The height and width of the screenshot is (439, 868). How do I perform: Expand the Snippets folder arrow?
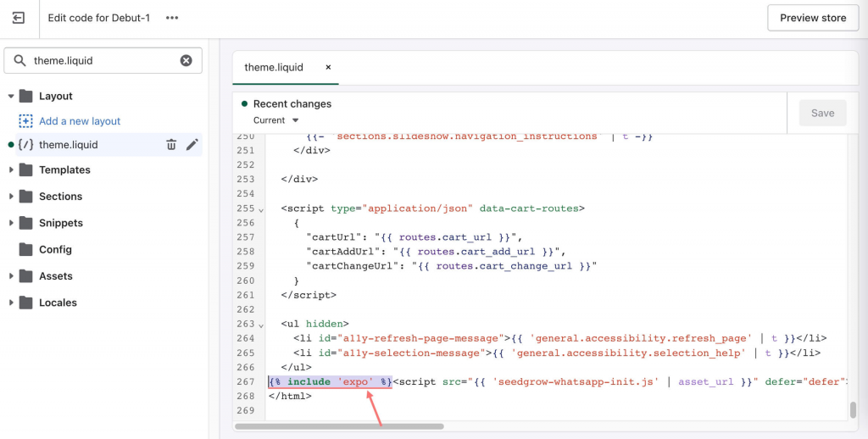point(10,223)
